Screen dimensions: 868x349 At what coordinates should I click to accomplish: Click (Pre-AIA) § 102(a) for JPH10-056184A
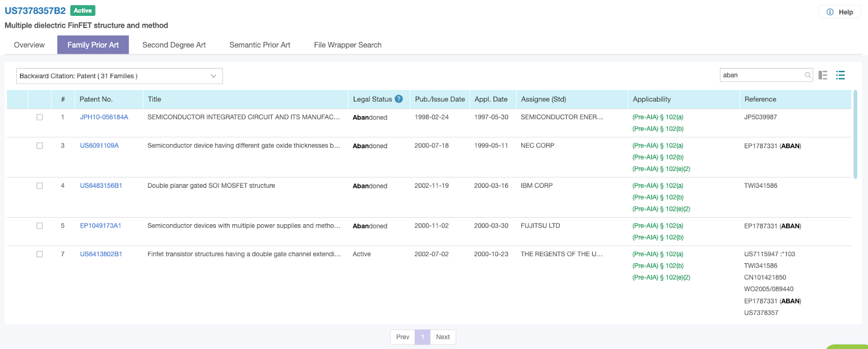click(658, 117)
